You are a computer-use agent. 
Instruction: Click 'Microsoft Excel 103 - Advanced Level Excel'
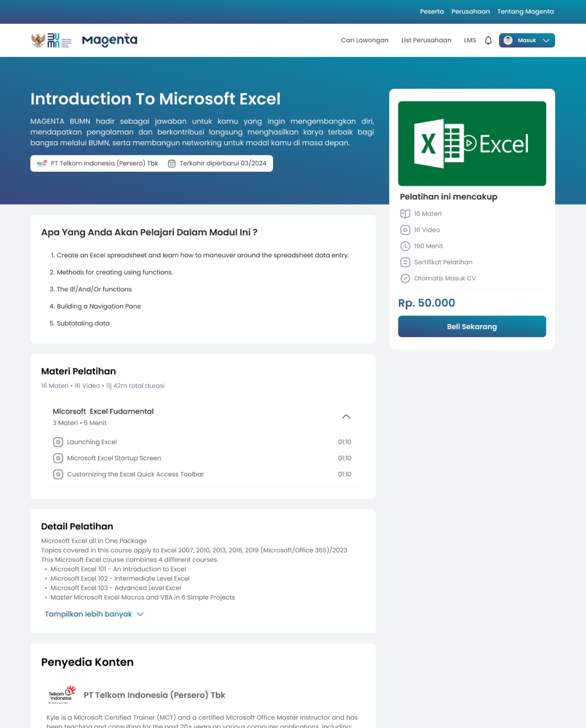click(116, 588)
